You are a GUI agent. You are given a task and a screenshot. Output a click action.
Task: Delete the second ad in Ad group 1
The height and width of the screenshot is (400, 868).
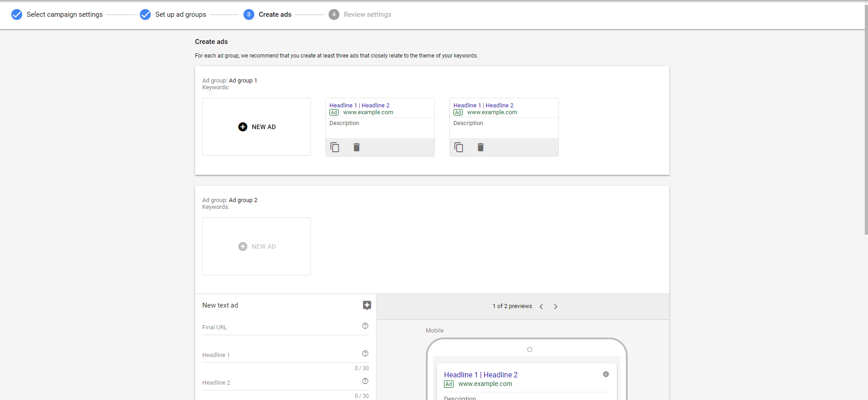[481, 147]
